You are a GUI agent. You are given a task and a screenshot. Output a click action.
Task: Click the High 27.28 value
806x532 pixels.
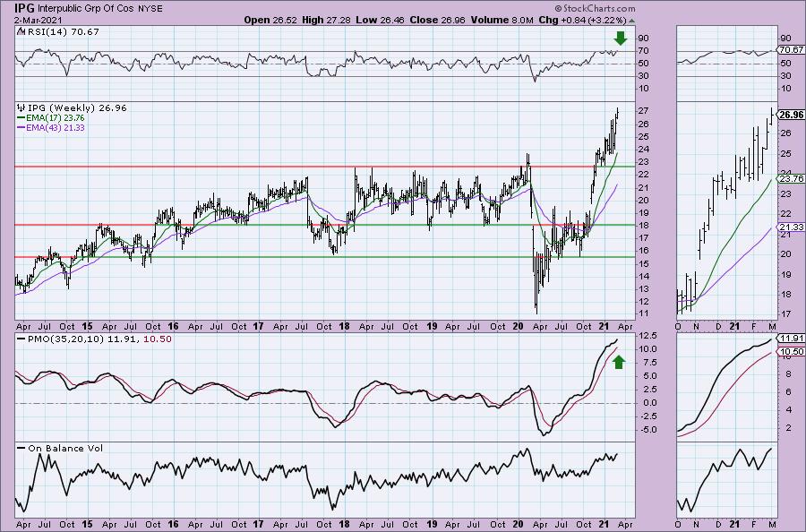click(326, 20)
